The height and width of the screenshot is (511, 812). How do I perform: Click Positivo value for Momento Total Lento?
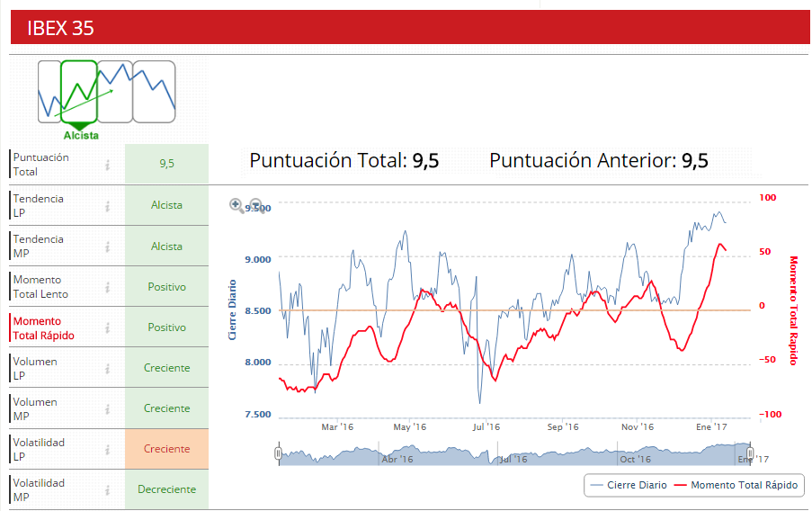click(x=166, y=287)
